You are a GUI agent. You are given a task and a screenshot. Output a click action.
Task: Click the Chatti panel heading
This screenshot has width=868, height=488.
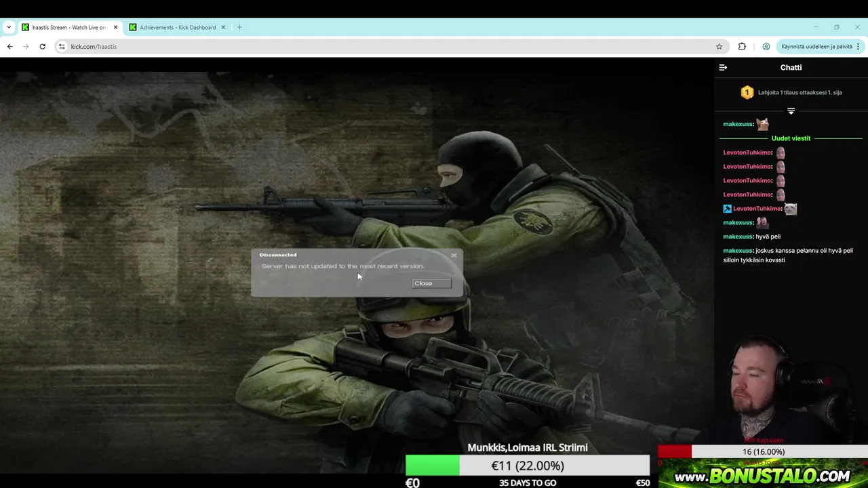coord(791,67)
